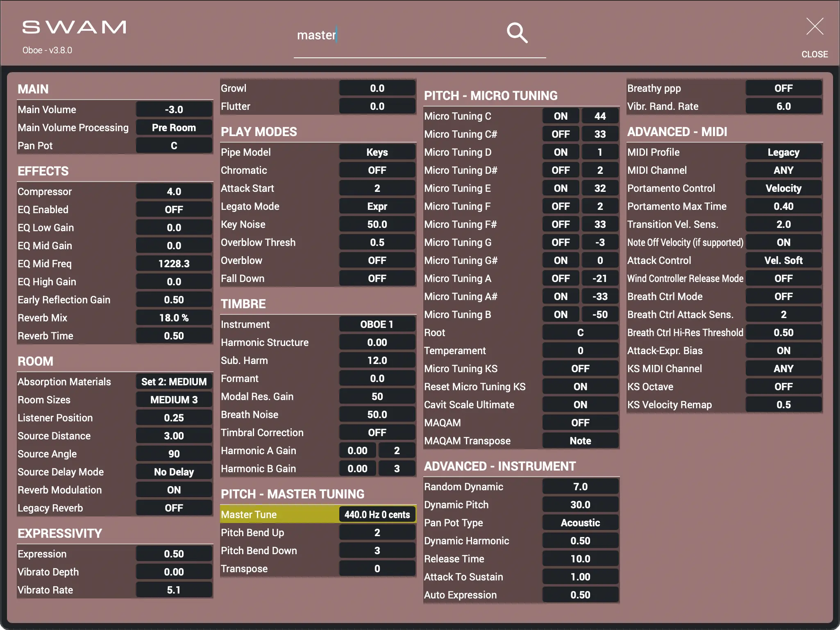The height and width of the screenshot is (630, 840).
Task: Click the Micro Tuning B cents value
Action: click(x=599, y=314)
